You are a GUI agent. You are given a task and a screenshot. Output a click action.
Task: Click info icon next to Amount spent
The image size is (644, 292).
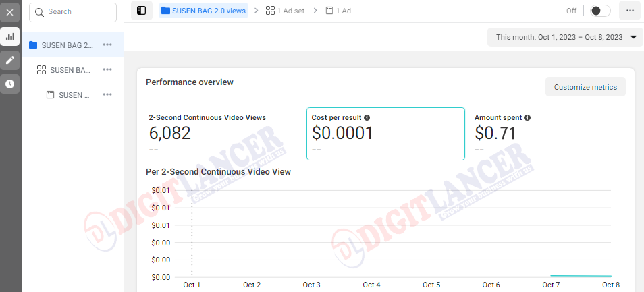point(527,118)
